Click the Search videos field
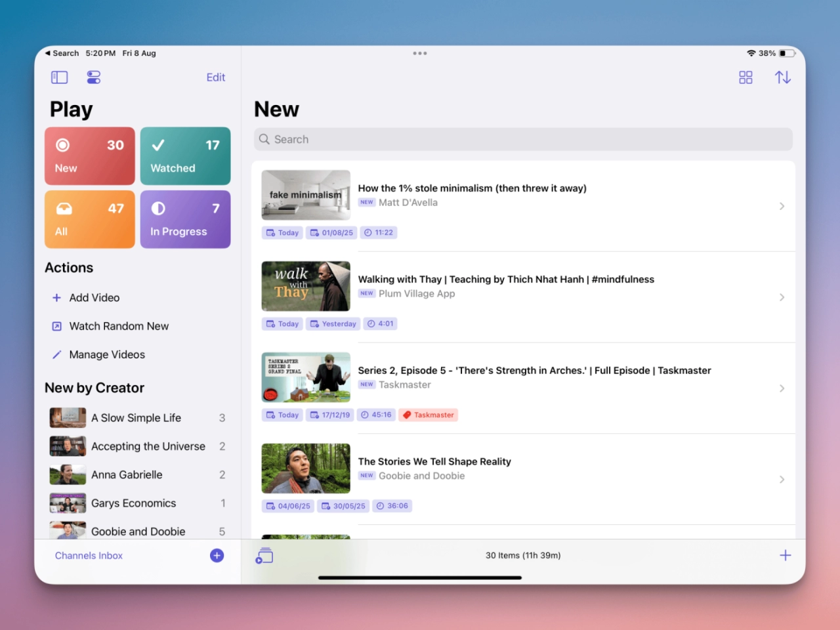This screenshot has width=840, height=630. [x=523, y=139]
